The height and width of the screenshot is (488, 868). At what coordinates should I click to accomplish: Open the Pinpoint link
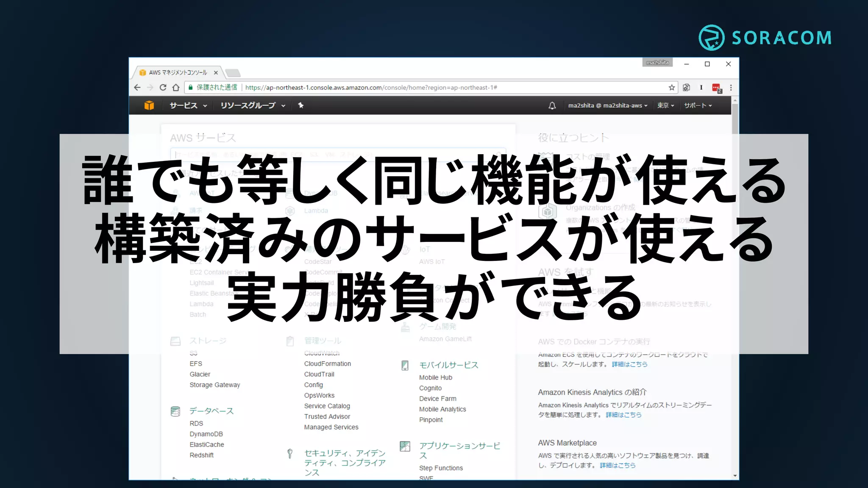(x=431, y=420)
